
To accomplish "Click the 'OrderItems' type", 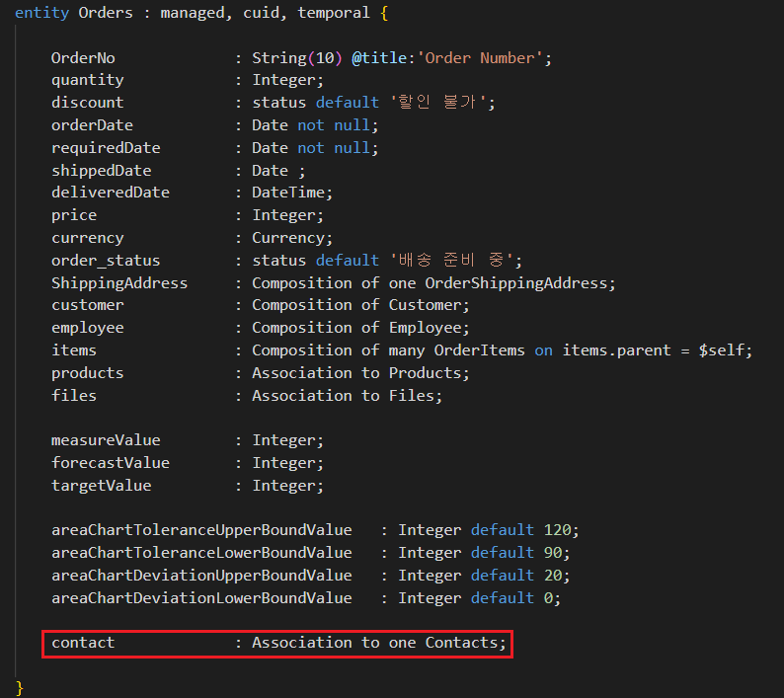I will (x=480, y=350).
